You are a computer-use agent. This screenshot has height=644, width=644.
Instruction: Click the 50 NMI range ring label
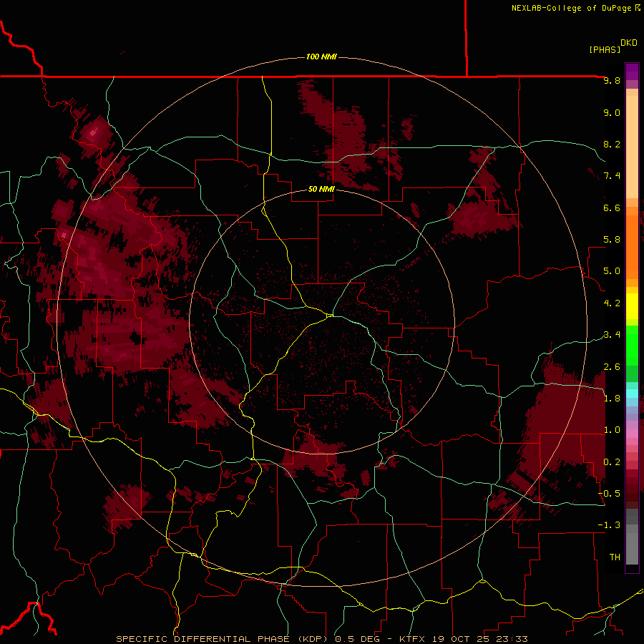321,189
